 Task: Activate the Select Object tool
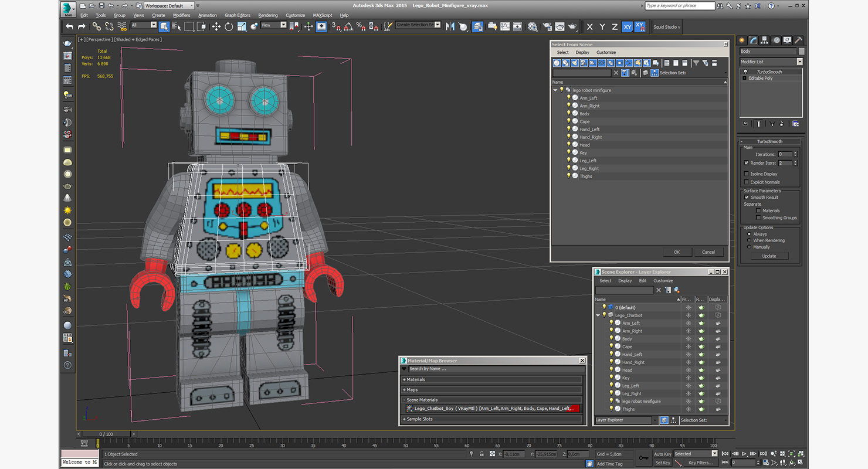tap(164, 26)
